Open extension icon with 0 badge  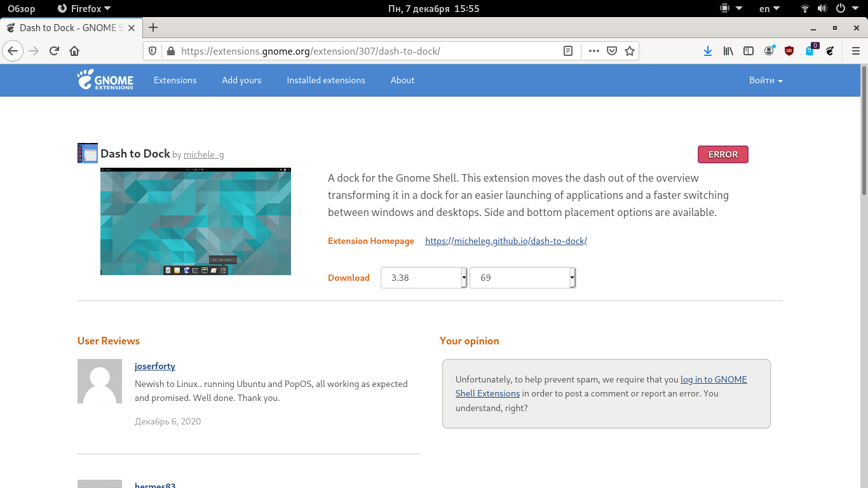[810, 50]
